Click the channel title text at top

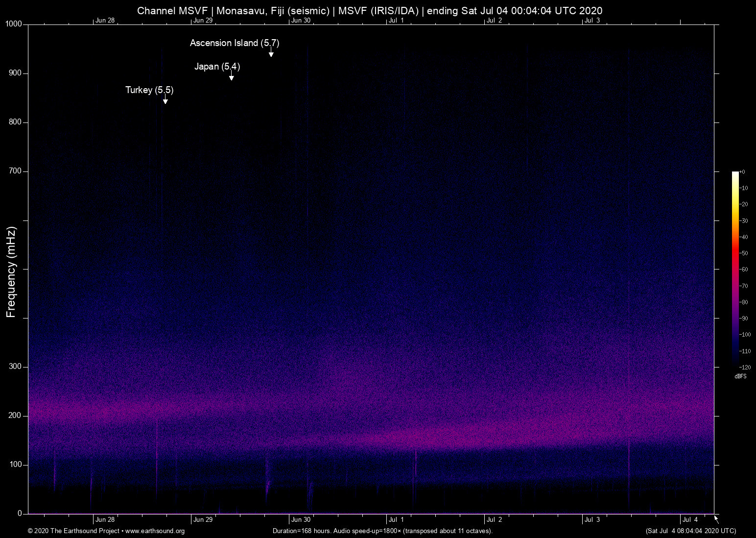click(x=370, y=10)
